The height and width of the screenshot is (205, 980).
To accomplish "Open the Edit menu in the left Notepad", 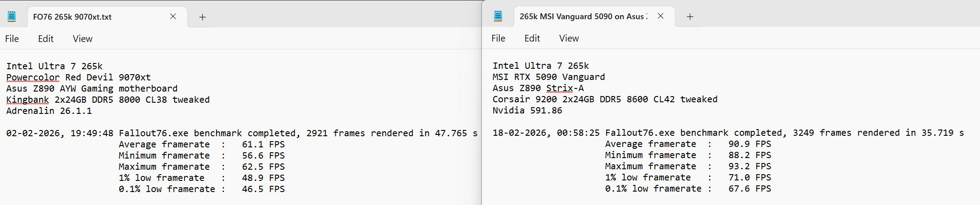I will tap(46, 39).
